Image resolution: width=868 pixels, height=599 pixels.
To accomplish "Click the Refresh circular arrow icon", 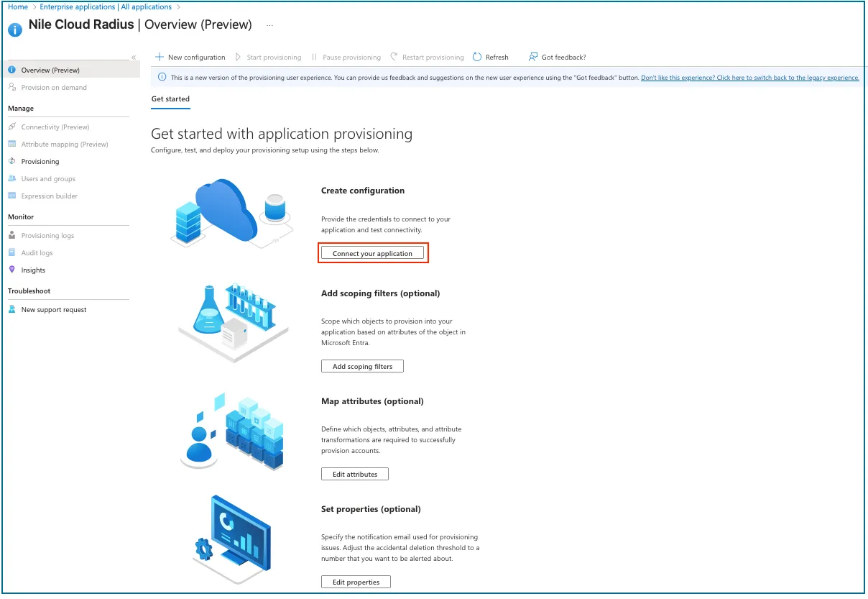I will tap(477, 57).
